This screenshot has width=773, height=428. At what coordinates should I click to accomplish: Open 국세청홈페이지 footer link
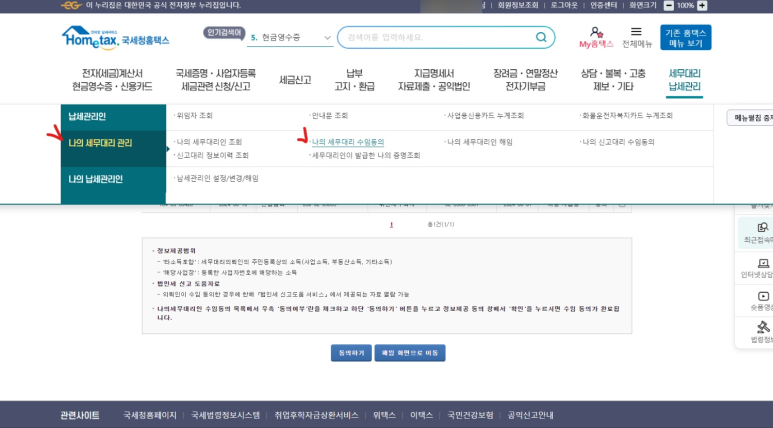(x=150, y=415)
